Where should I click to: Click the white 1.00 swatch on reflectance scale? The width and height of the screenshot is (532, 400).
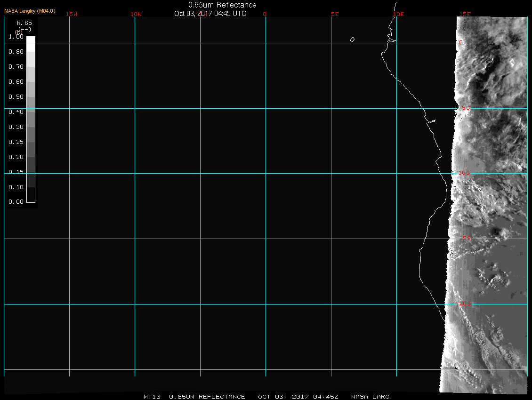coord(31,40)
